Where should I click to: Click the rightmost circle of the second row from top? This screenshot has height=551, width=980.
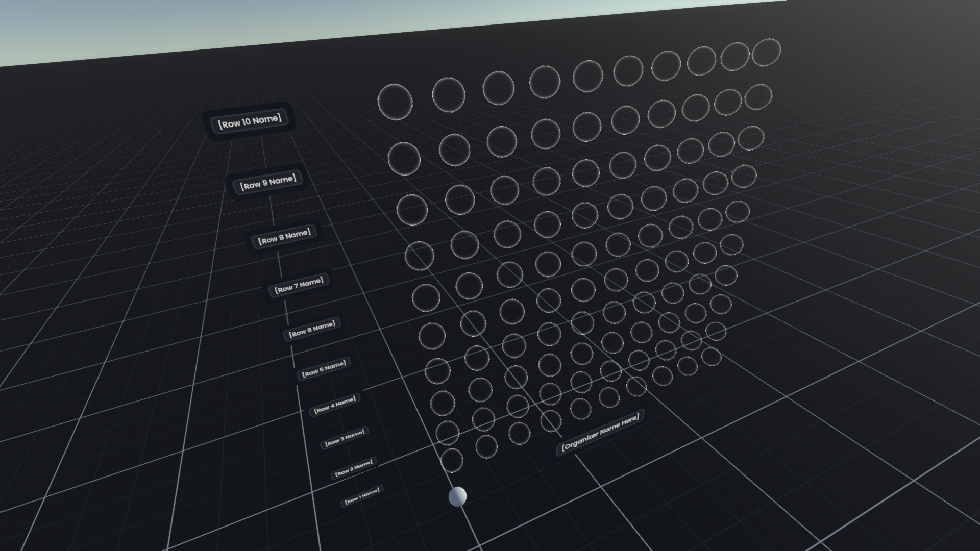758,97
